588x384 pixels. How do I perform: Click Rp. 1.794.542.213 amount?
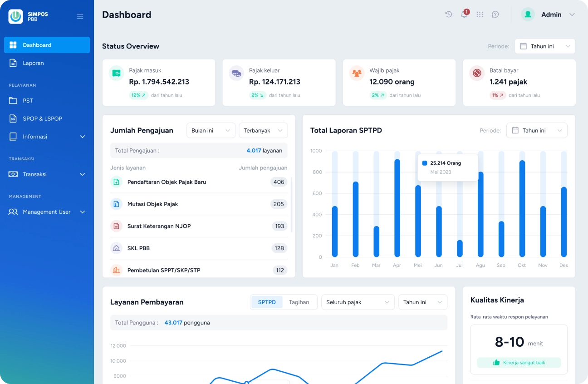(159, 82)
